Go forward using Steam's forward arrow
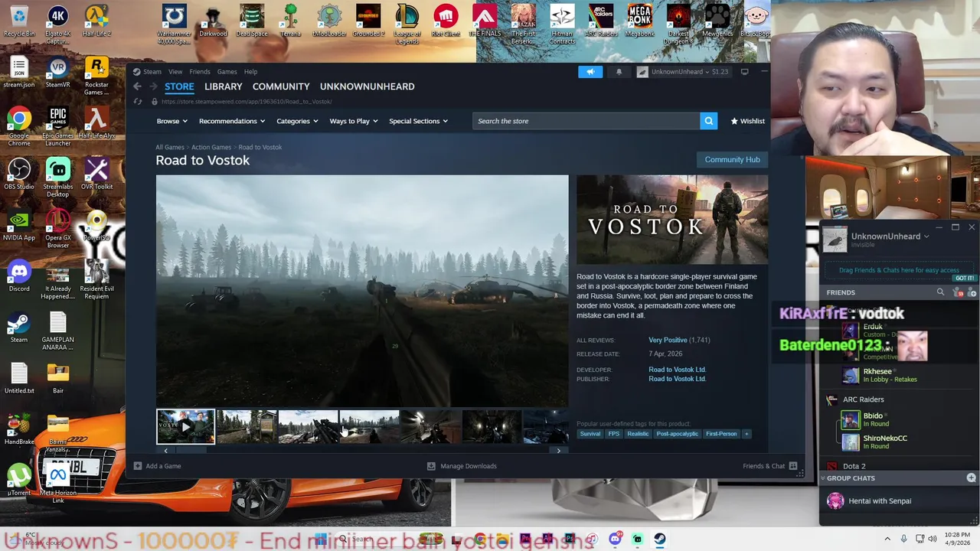Screen dimensions: 980x551 click(x=152, y=86)
